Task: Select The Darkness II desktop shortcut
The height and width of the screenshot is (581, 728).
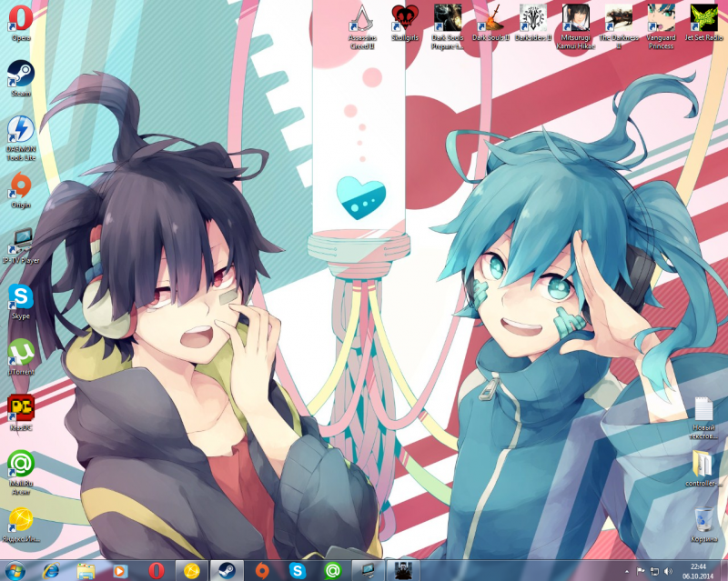Action: pos(619,27)
